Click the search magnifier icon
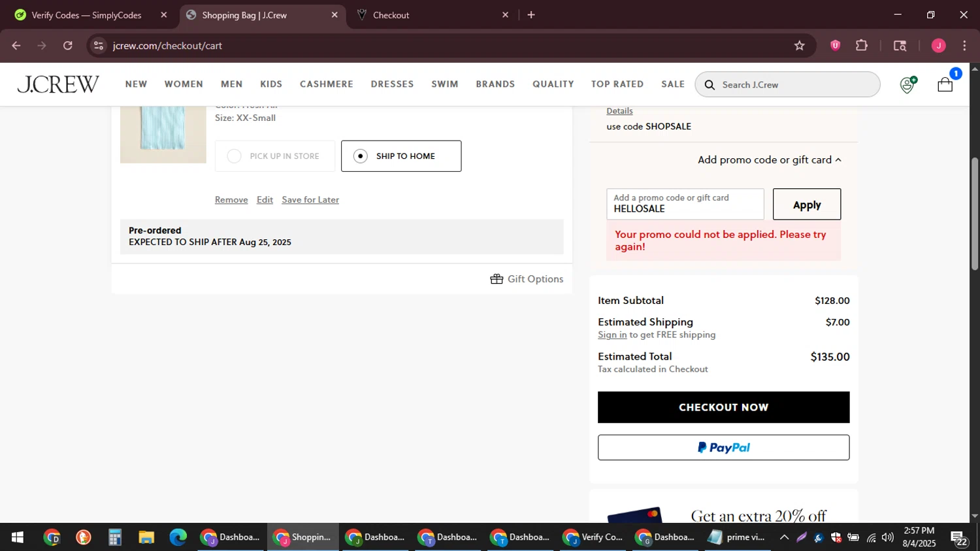The width and height of the screenshot is (980, 551). (x=709, y=85)
